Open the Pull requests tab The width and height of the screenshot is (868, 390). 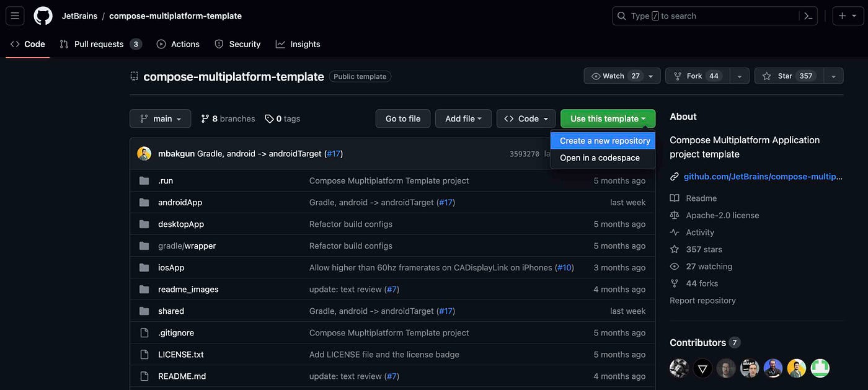pyautogui.click(x=100, y=44)
